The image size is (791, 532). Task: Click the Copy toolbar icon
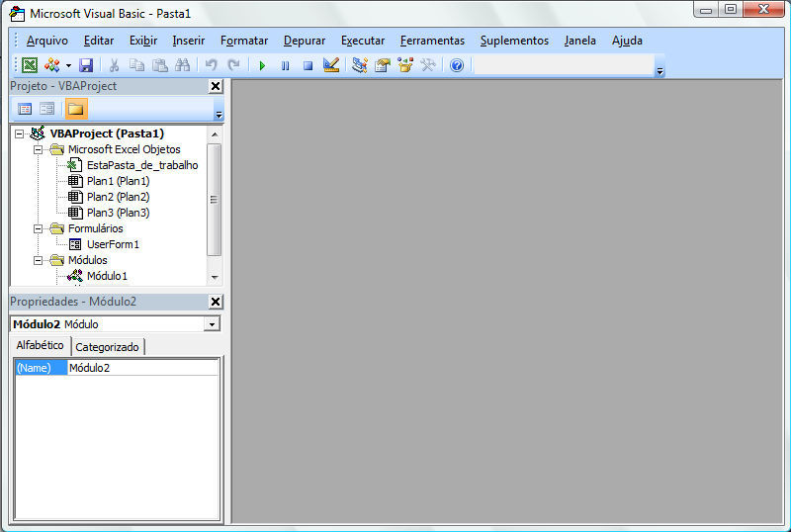point(136,65)
